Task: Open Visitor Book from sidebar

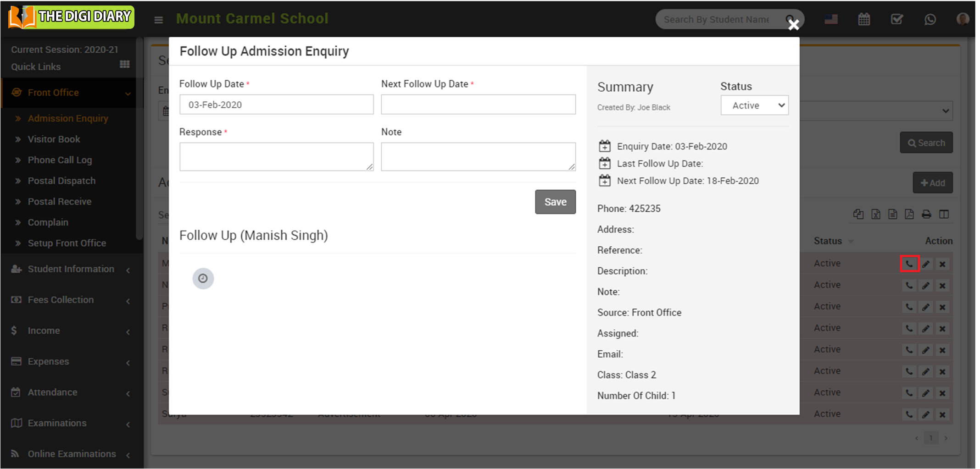Action: [54, 139]
